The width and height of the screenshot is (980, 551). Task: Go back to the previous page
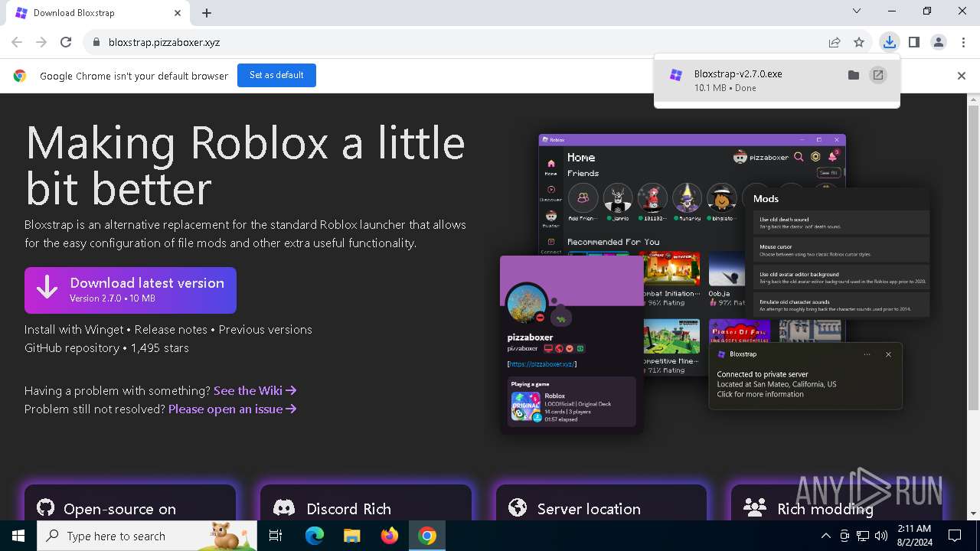click(17, 42)
